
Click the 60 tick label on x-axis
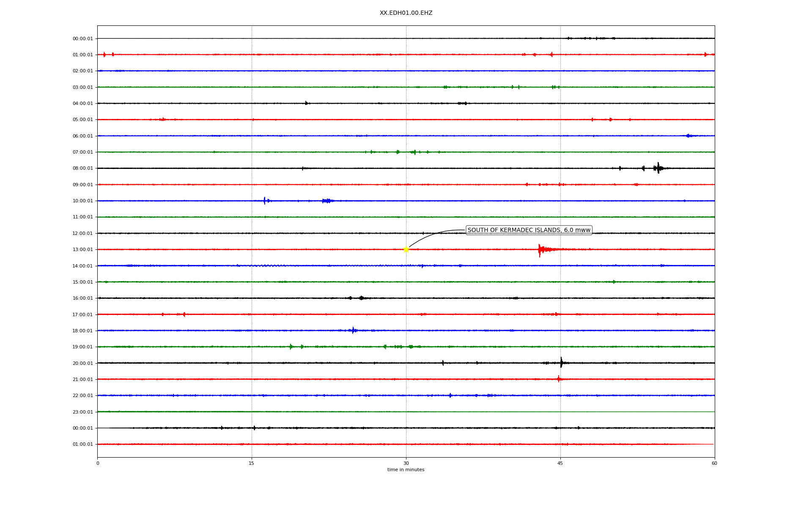(714, 463)
